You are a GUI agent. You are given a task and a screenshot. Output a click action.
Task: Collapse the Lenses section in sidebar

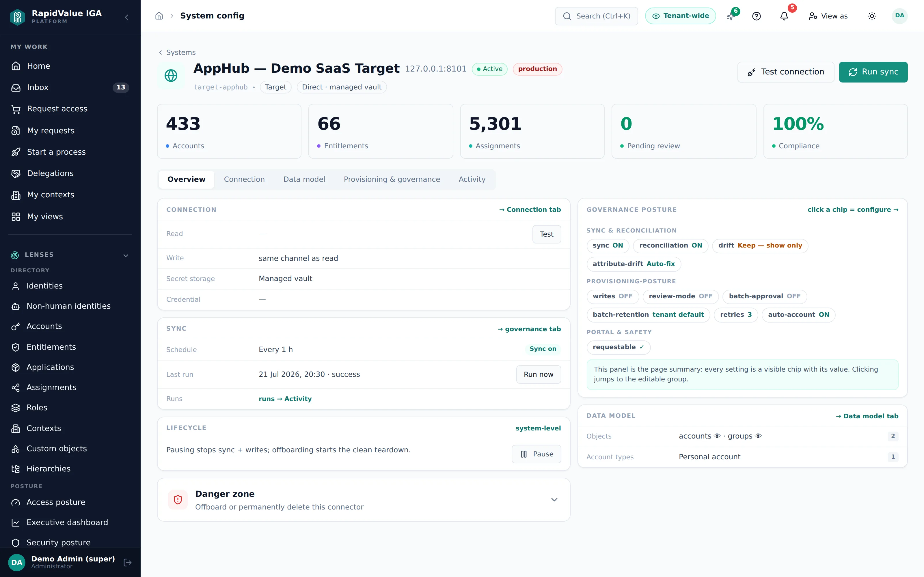coord(126,255)
